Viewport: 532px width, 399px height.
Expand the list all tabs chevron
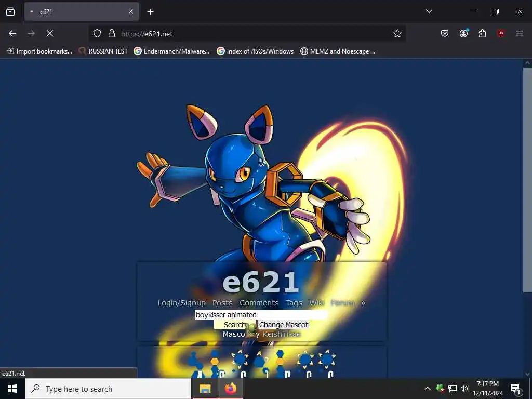coord(429,11)
